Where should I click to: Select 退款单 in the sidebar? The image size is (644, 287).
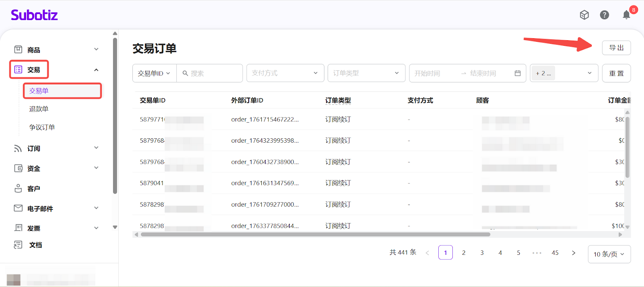coord(39,109)
